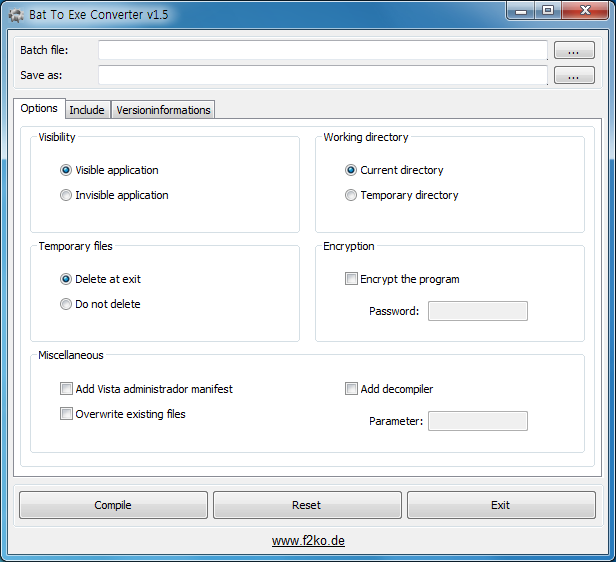Switch to the Include tab

[87, 110]
